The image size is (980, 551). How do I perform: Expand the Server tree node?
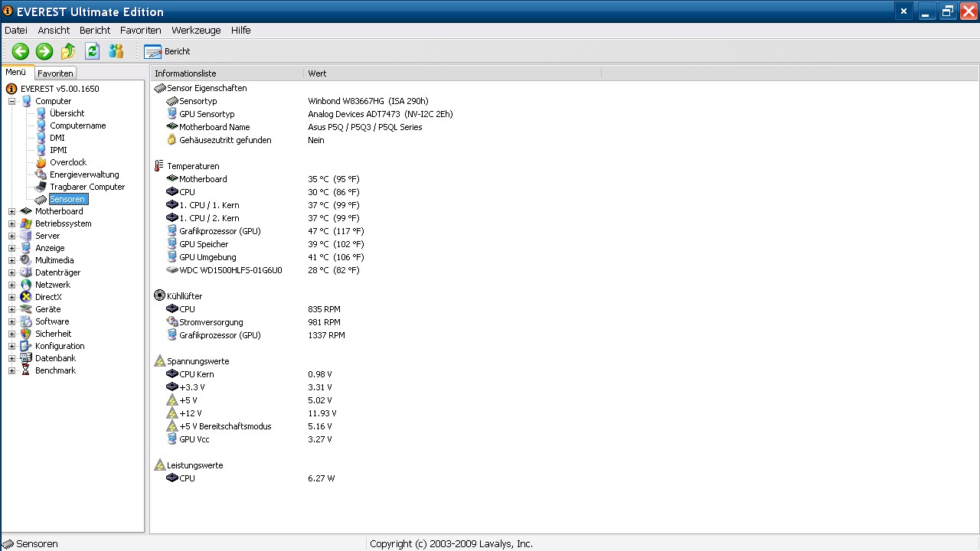click(x=11, y=236)
